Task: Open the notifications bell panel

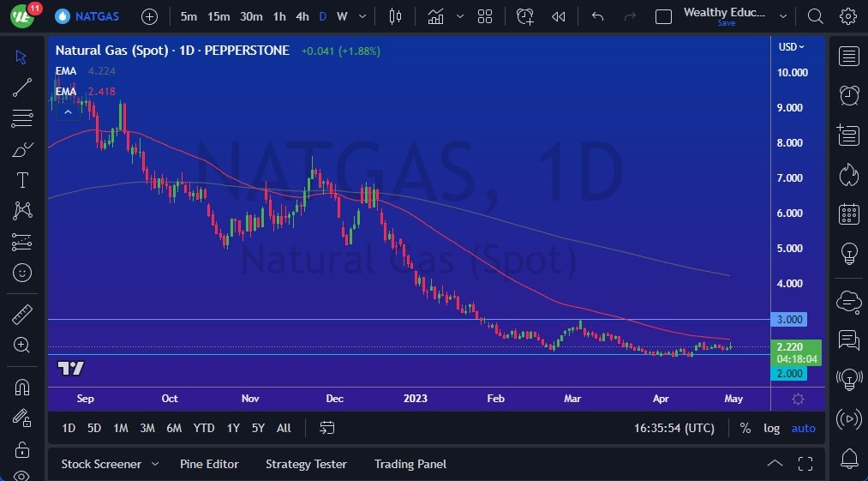Action: point(848,459)
